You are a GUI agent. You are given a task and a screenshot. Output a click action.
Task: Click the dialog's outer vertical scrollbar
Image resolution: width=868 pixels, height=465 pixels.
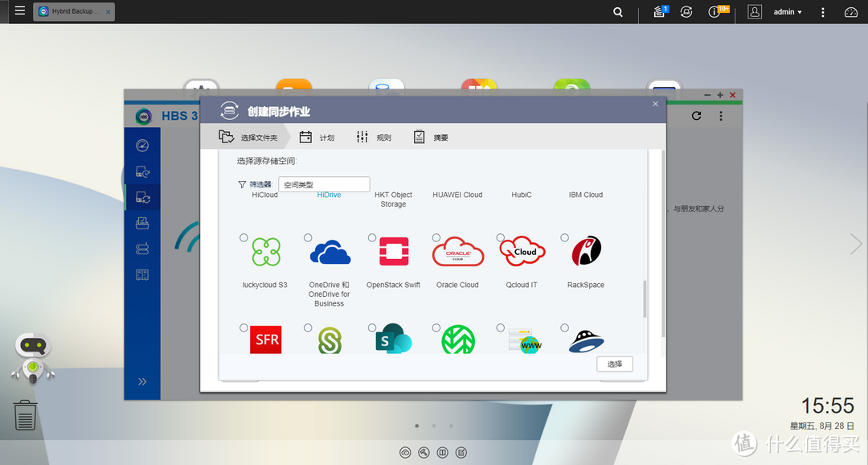click(x=663, y=244)
